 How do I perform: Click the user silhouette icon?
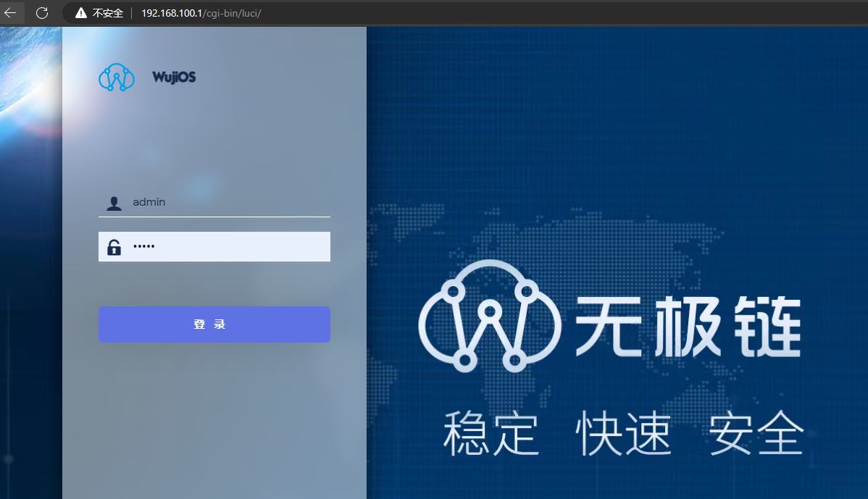pyautogui.click(x=114, y=204)
